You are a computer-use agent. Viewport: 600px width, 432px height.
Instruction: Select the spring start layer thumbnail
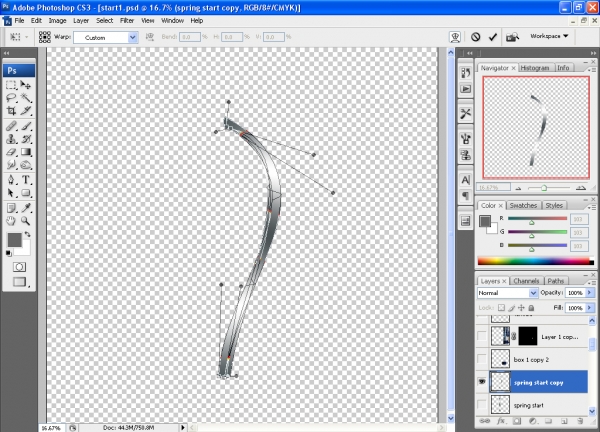point(500,404)
